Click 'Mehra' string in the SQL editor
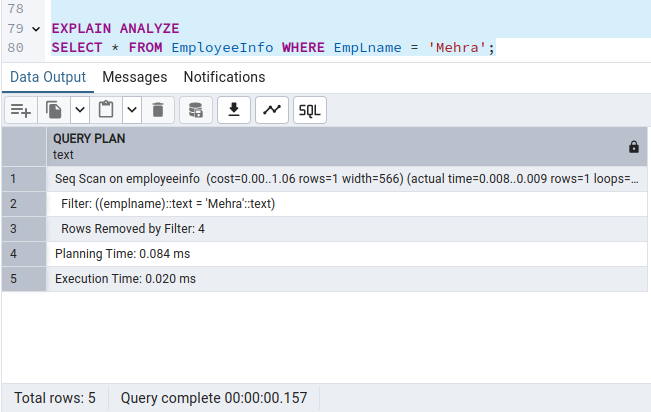 tap(461, 47)
